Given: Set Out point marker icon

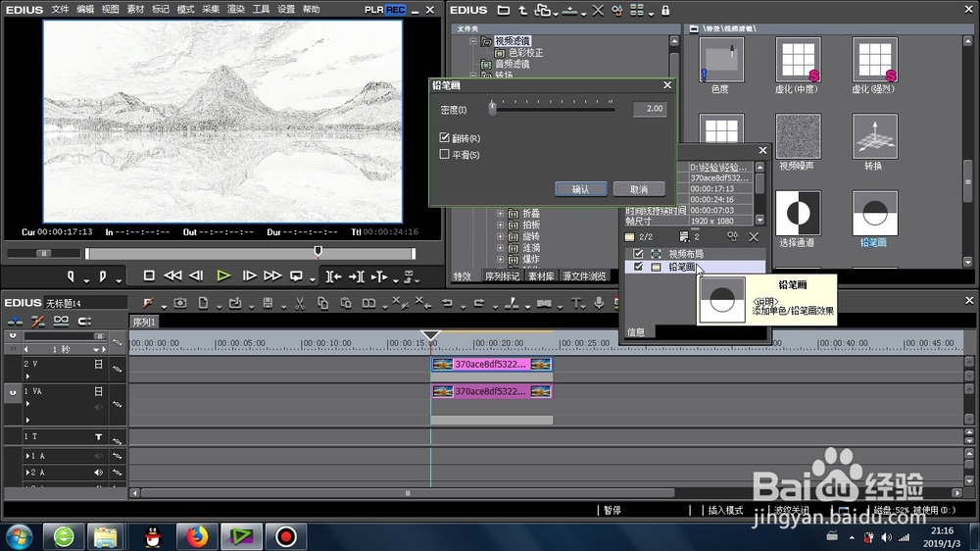Looking at the screenshot, I should click(103, 275).
